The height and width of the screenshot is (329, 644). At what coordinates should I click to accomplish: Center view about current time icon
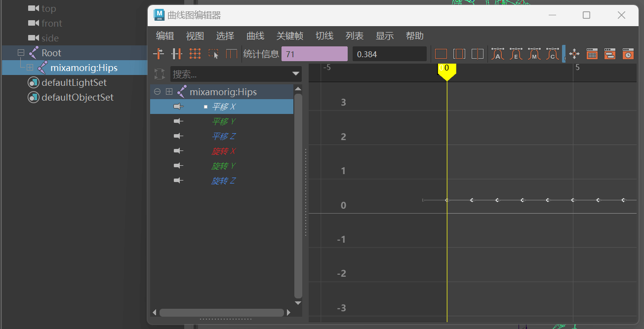pos(477,54)
